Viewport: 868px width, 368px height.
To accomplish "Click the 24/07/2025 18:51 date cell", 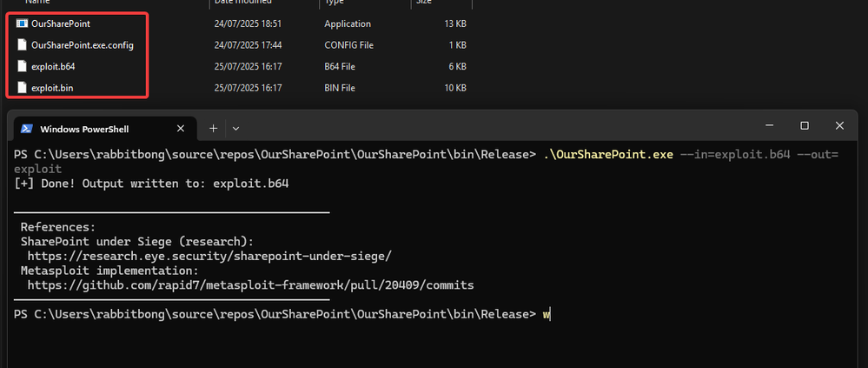I will pos(248,23).
